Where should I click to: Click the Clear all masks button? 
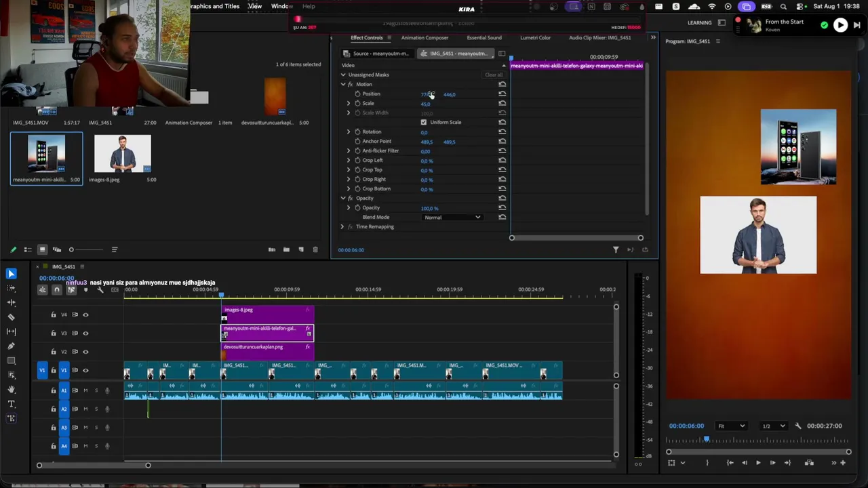pyautogui.click(x=494, y=75)
